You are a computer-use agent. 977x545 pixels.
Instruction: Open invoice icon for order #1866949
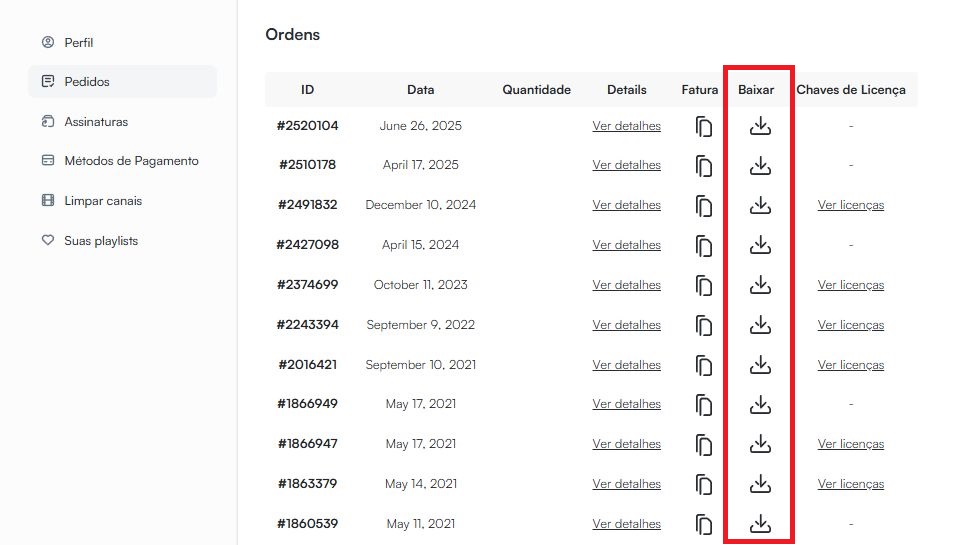pyautogui.click(x=704, y=405)
